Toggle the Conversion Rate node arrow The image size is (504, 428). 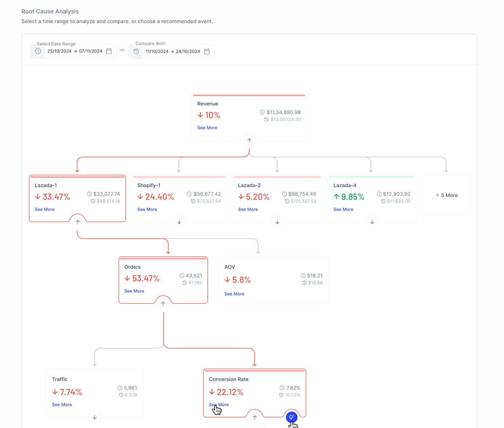click(255, 417)
